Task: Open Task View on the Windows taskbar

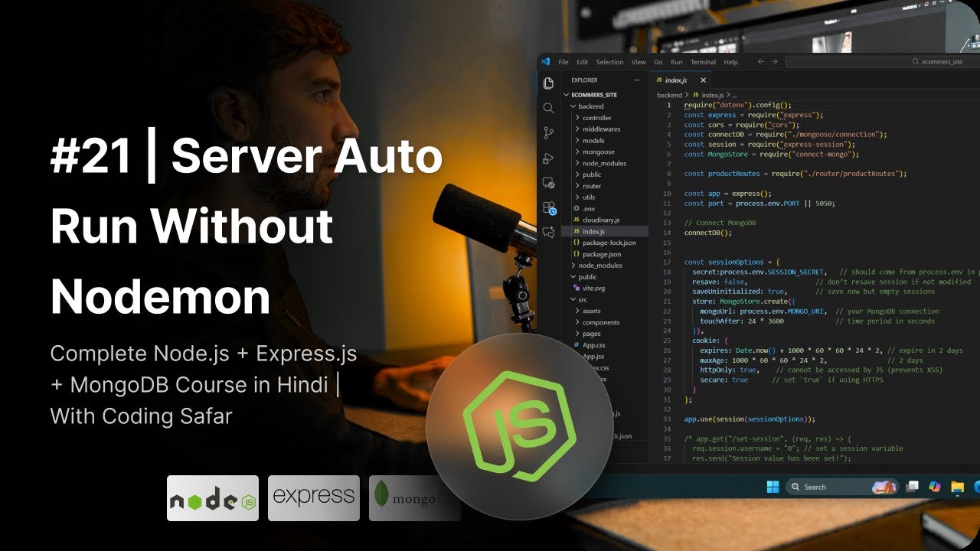Action: (912, 487)
